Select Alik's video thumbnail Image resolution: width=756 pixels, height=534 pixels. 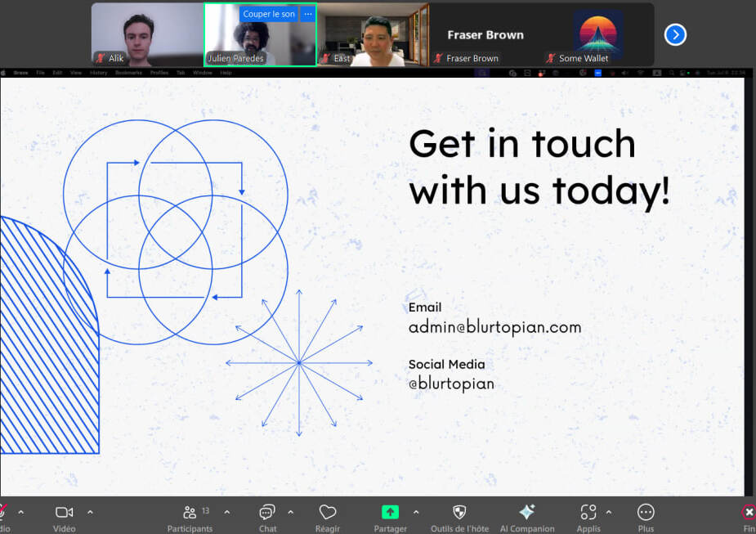click(148, 34)
